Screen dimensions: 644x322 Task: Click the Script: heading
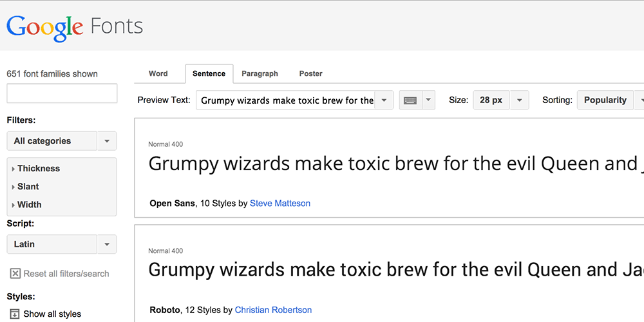pos(21,224)
